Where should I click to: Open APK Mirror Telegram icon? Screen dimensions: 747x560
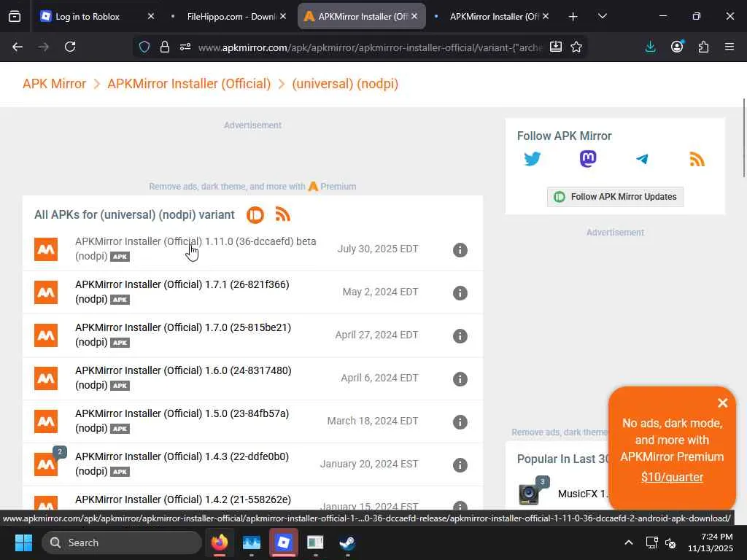(642, 159)
